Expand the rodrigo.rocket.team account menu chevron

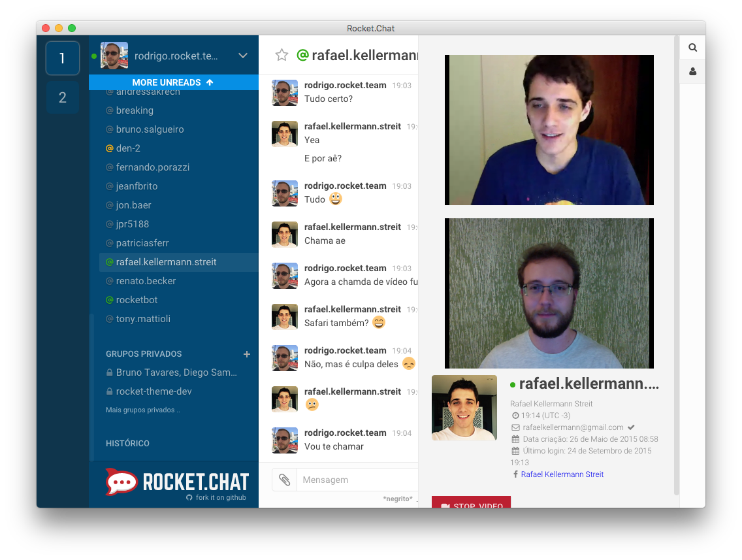(x=243, y=56)
